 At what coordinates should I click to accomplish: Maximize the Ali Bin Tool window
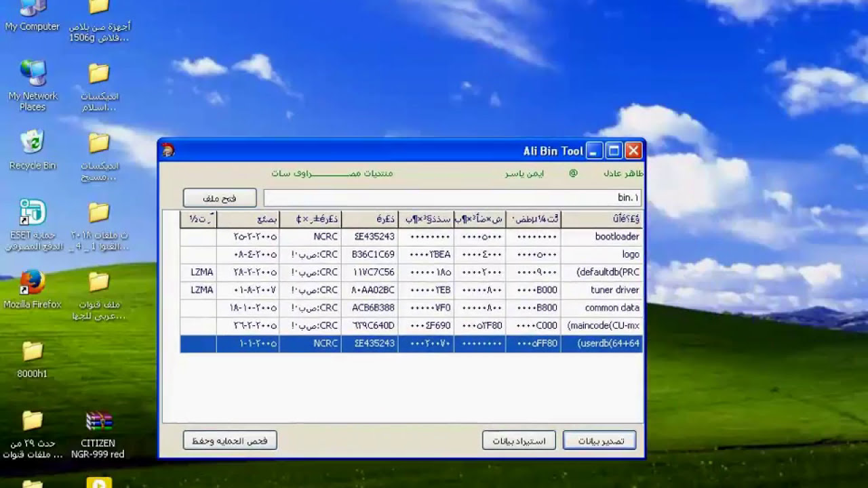(x=614, y=150)
